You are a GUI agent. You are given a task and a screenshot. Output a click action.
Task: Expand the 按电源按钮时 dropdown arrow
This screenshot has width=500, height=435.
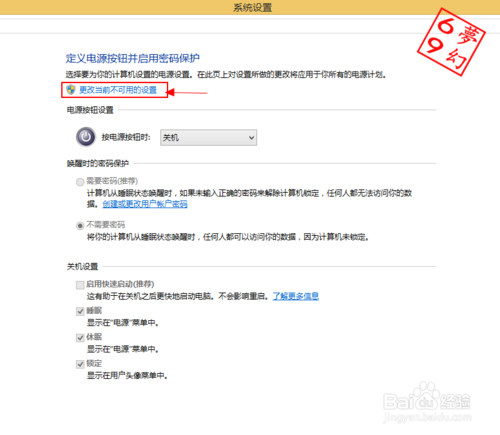251,138
